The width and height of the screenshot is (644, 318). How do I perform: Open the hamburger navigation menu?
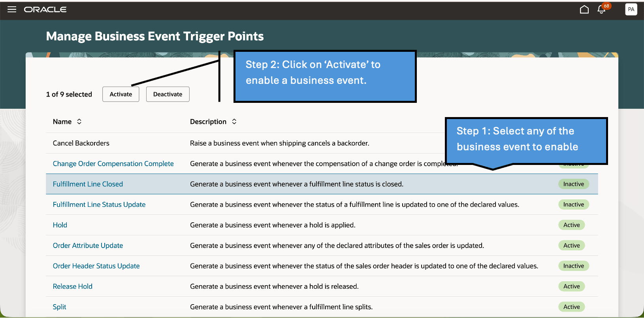click(12, 9)
